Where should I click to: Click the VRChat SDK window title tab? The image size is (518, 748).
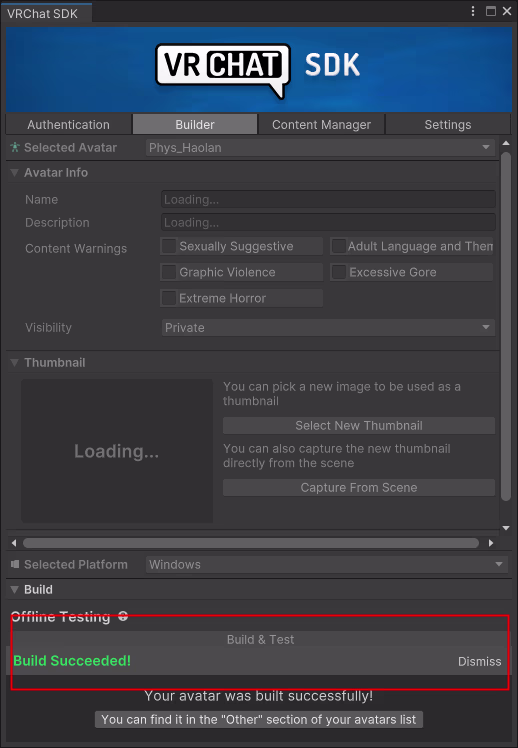46,13
